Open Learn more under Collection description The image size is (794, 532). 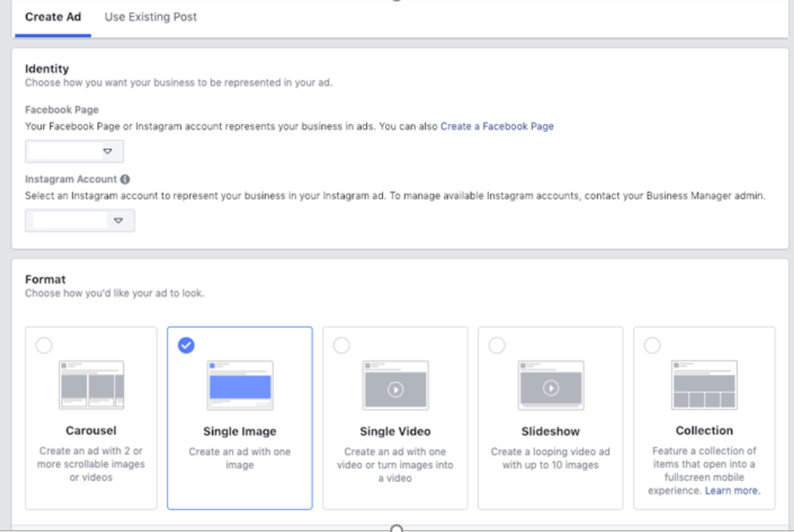731,490
